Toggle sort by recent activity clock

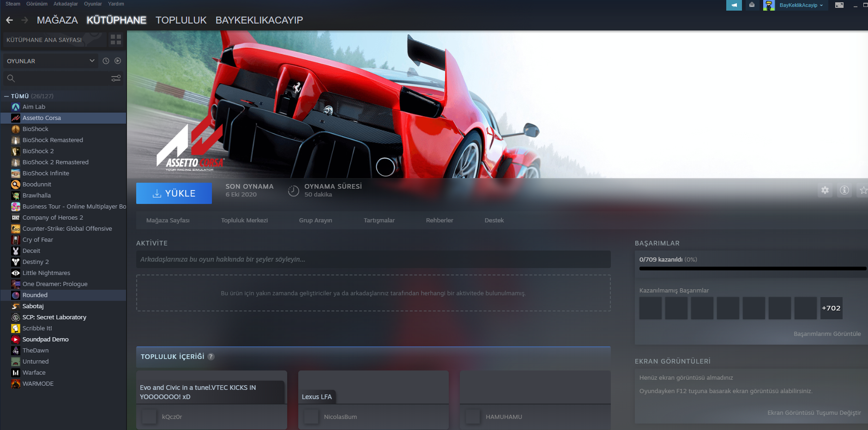(x=106, y=61)
